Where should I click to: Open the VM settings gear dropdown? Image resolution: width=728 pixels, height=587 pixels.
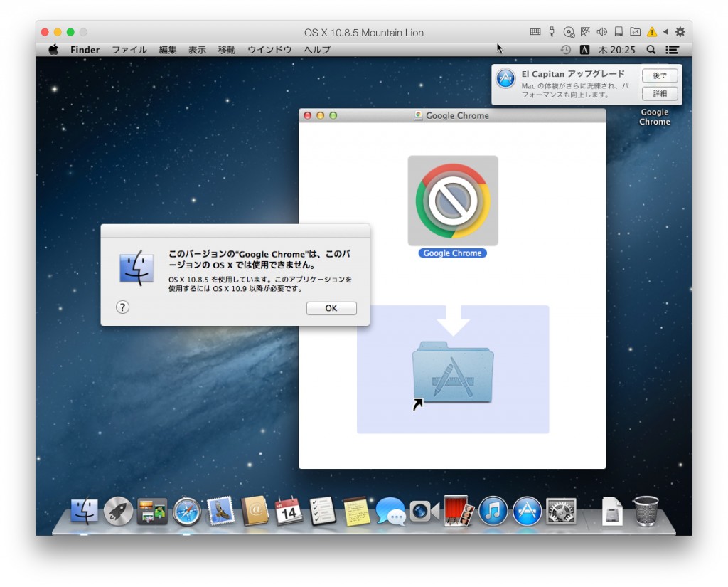[x=680, y=32]
